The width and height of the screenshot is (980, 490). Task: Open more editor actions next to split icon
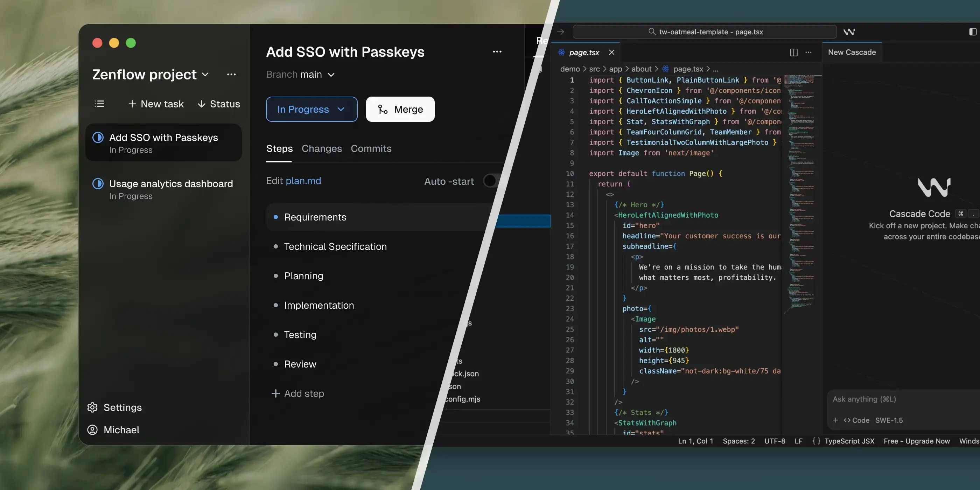coord(808,52)
